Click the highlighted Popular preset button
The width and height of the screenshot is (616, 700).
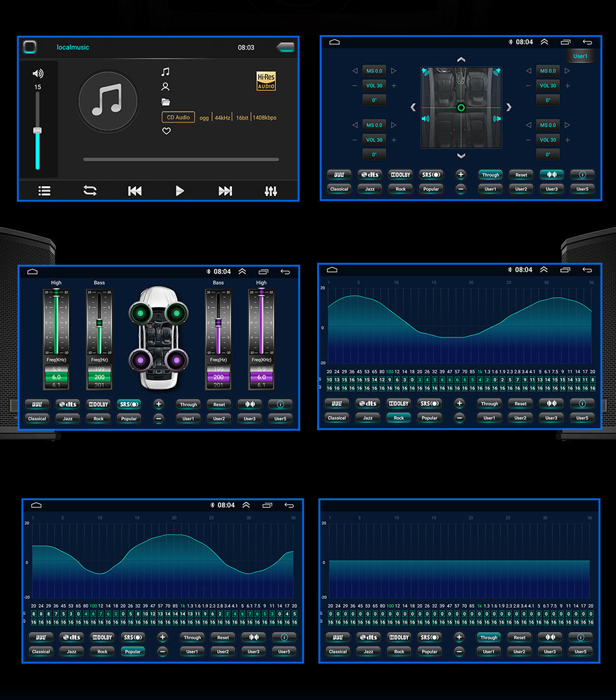133,651
